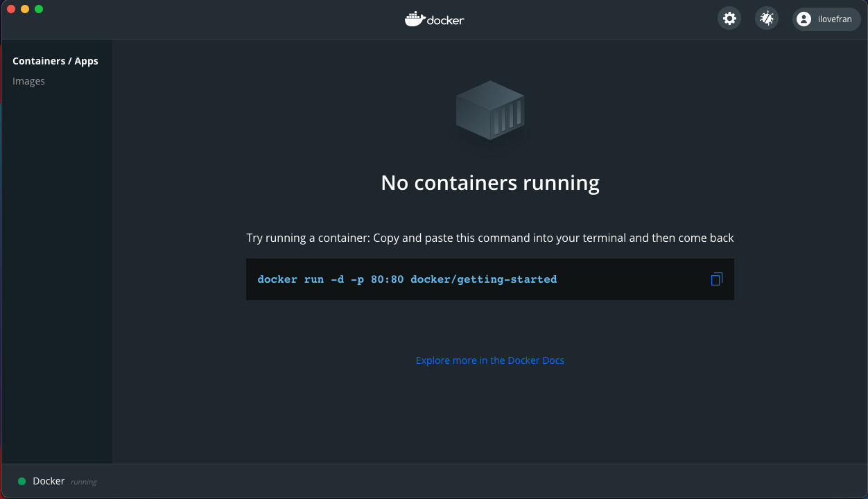Select Containers / Apps in the sidebar

55,61
